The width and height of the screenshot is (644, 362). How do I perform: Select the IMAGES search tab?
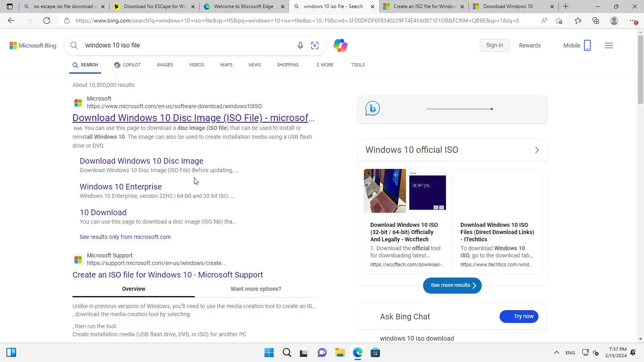(x=165, y=65)
